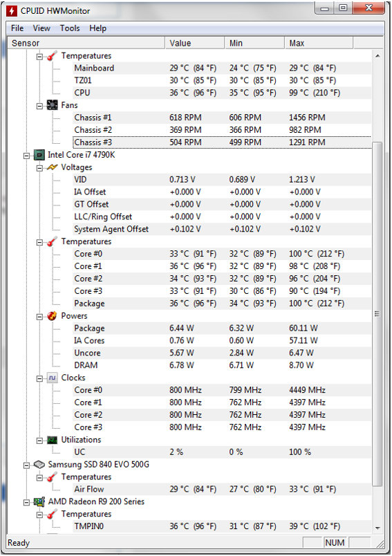Click the scrollbar down arrow
The image size is (392, 556).
[x=377, y=528]
